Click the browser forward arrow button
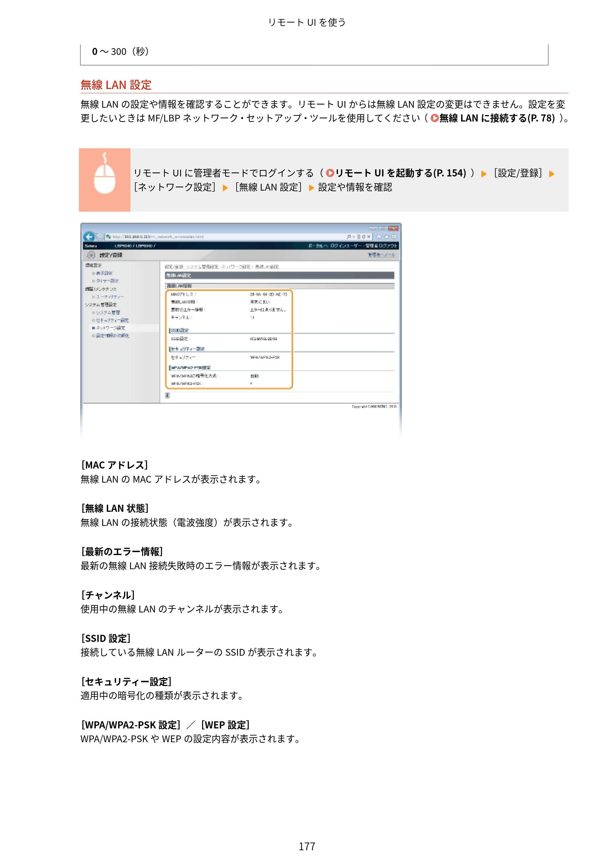This screenshot has width=614, height=868. coord(99,237)
